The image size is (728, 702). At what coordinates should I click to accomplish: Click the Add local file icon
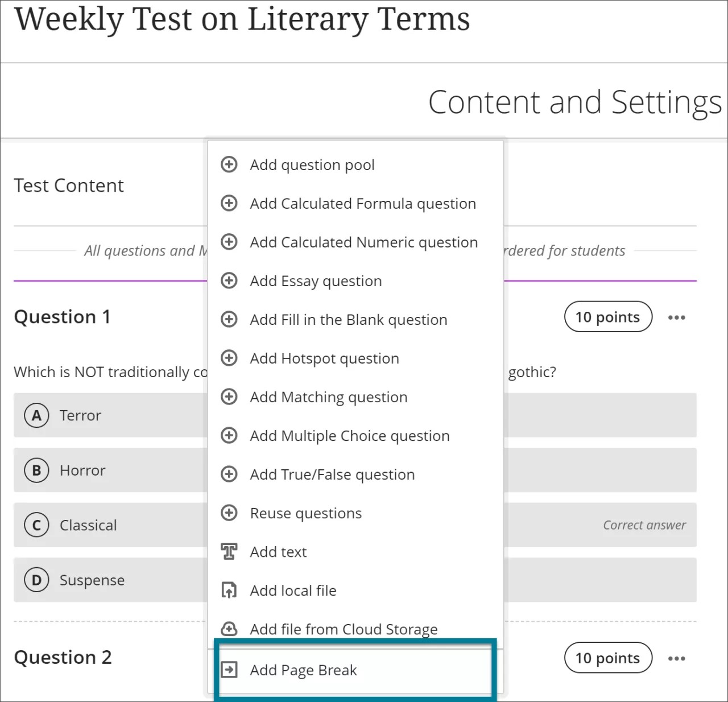coord(229,590)
